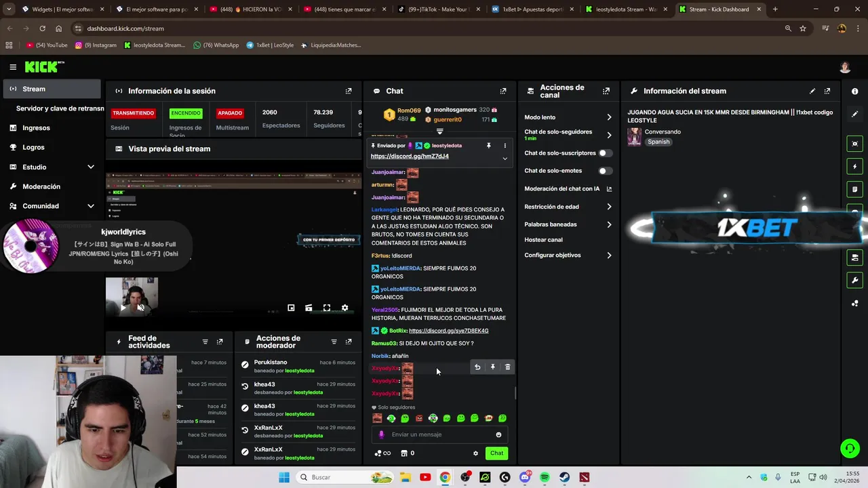Viewport: 868px width, 488px height.
Task: Expand Configurar objetivos settings
Action: coord(609,256)
